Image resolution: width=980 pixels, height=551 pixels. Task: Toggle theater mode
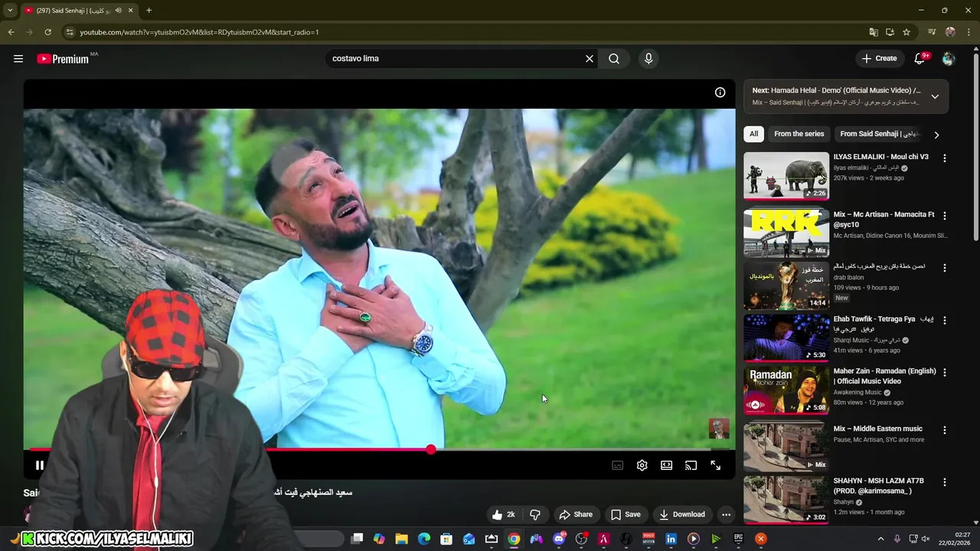666,465
